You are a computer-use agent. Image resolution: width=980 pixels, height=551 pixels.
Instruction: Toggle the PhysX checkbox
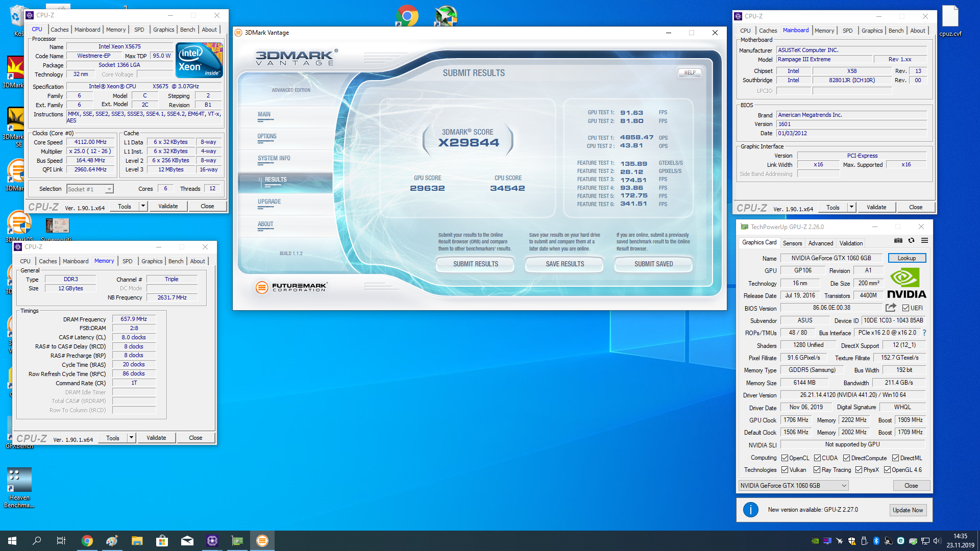[859, 470]
